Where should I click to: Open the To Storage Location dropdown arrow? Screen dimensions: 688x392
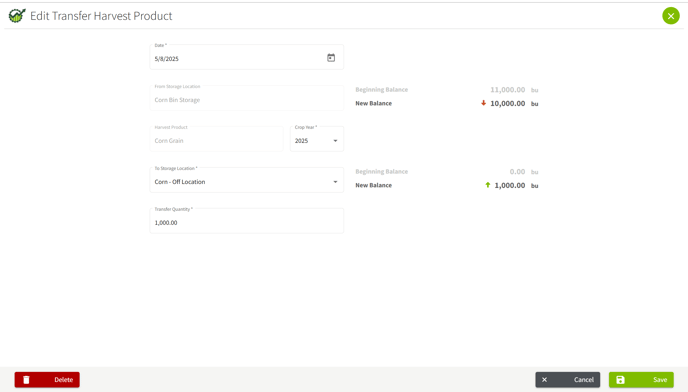(335, 182)
